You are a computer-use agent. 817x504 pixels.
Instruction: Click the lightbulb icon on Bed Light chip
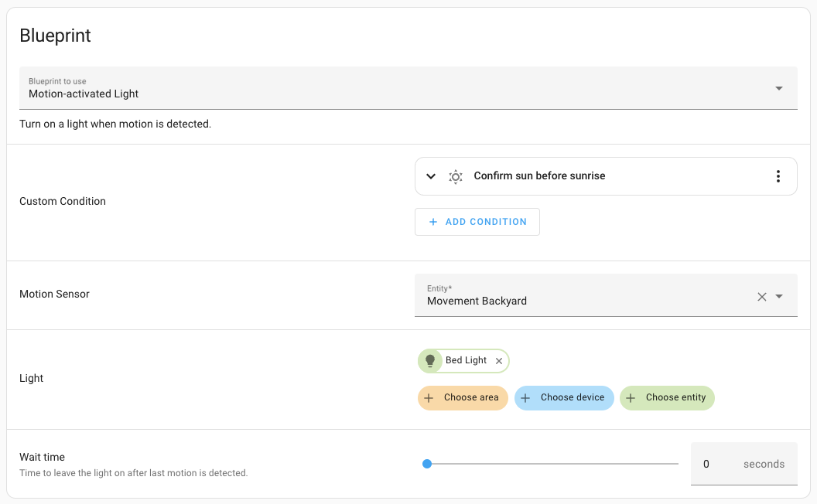[x=430, y=361]
